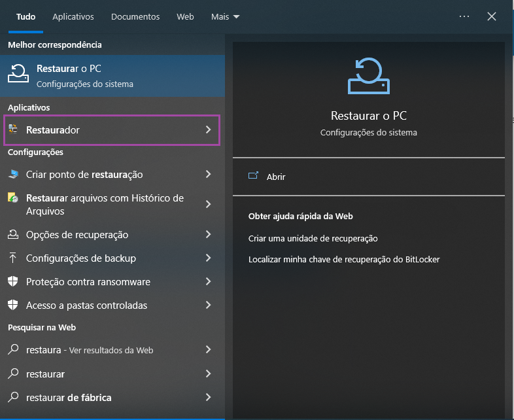Click the Restaurar o PC icon in best match
The width and height of the screenshot is (514, 420).
tap(18, 73)
